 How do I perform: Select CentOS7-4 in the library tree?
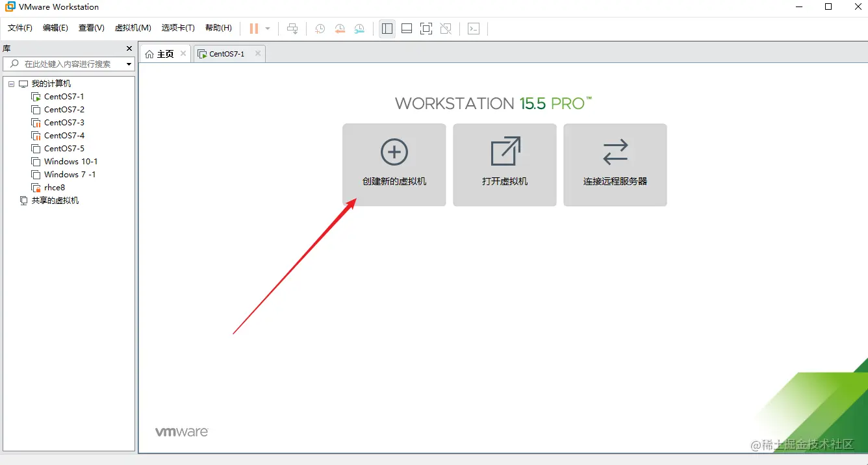click(64, 136)
